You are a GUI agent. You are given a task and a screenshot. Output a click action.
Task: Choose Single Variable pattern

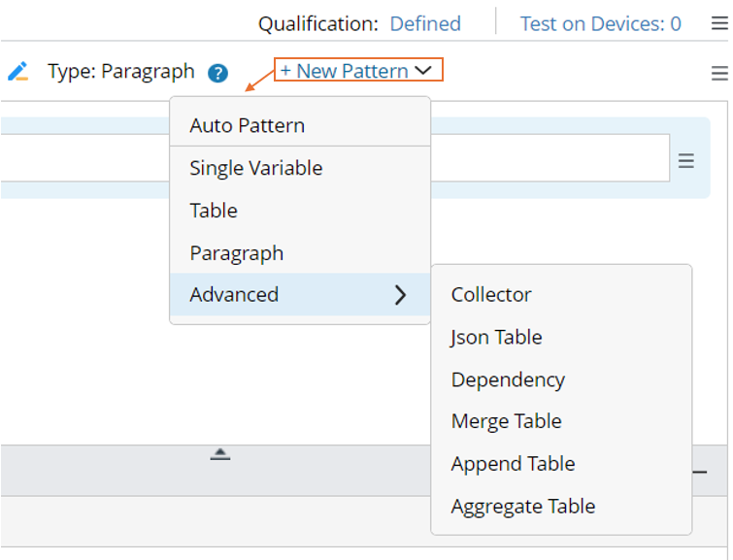(x=256, y=168)
